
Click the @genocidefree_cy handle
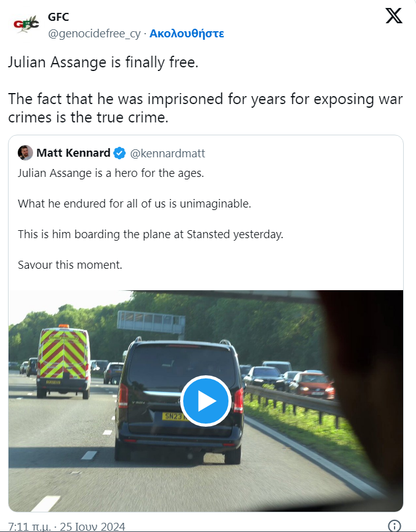pyautogui.click(x=94, y=34)
